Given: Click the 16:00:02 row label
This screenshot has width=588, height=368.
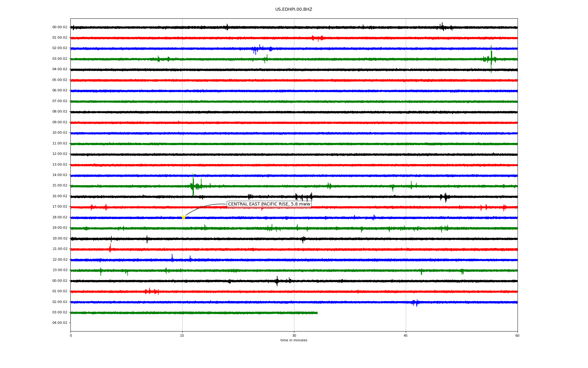Looking at the screenshot, I should 60,196.
